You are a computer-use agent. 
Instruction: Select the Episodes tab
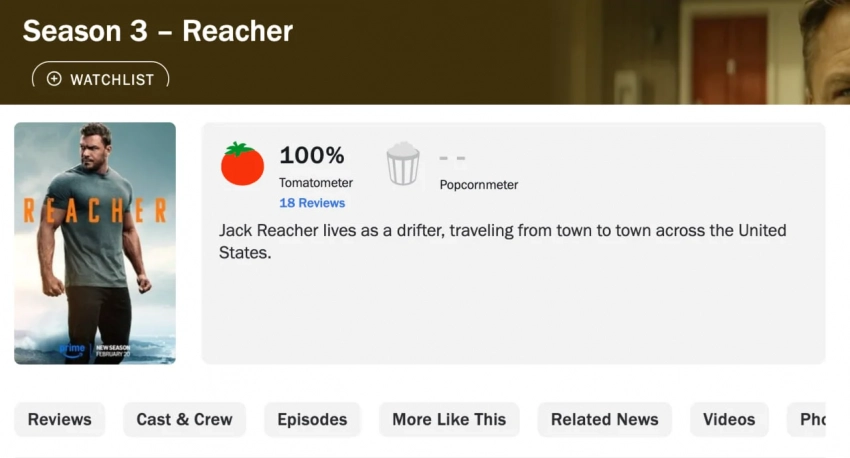tap(312, 420)
